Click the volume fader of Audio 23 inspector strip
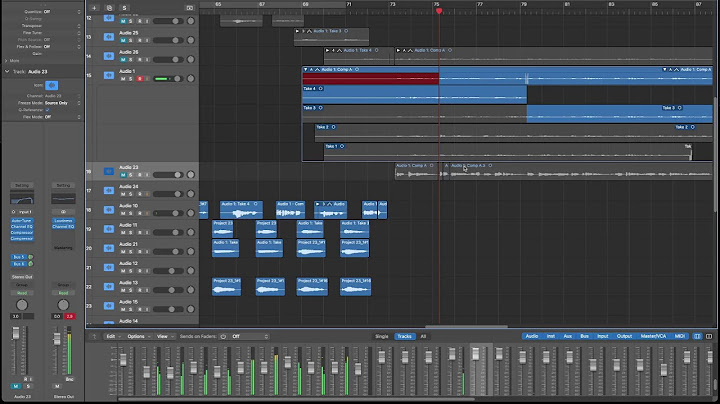The image size is (720, 404). coord(16,334)
